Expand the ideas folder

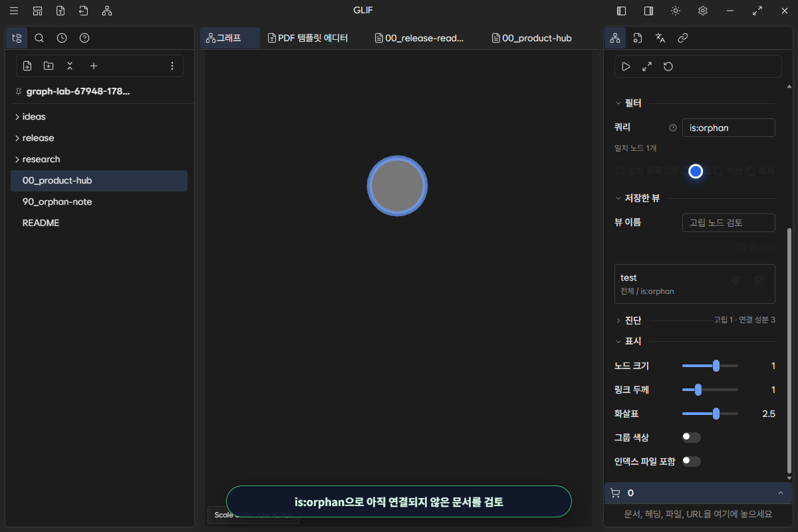coord(99,116)
